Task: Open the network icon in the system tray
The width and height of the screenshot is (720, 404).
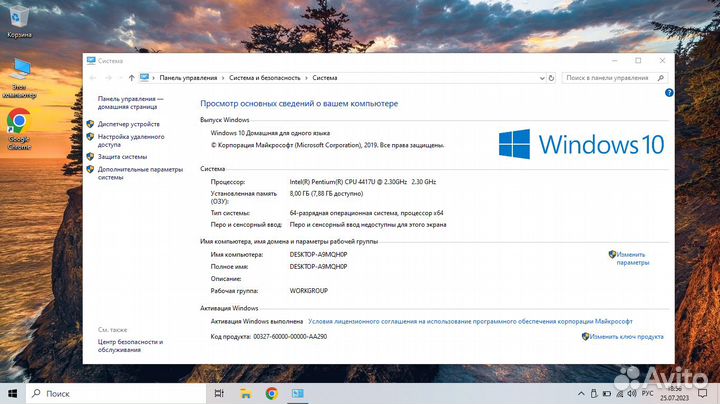Action: click(619, 394)
